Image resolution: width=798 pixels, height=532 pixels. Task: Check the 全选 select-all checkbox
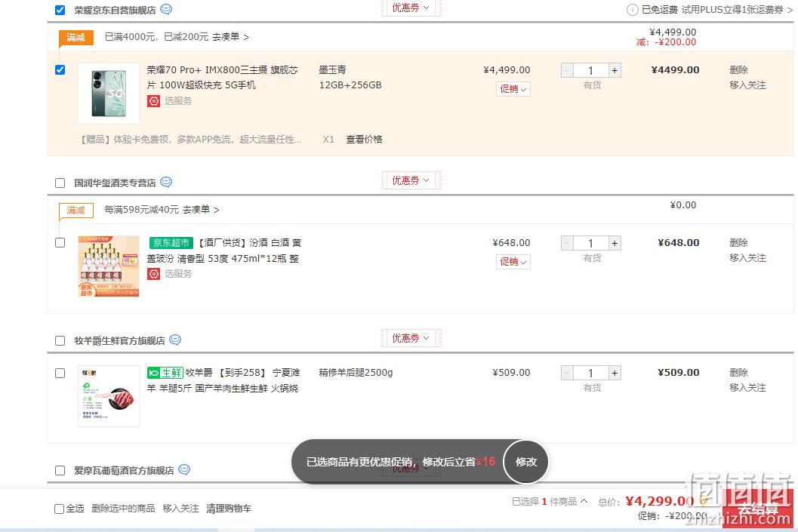coord(59,509)
